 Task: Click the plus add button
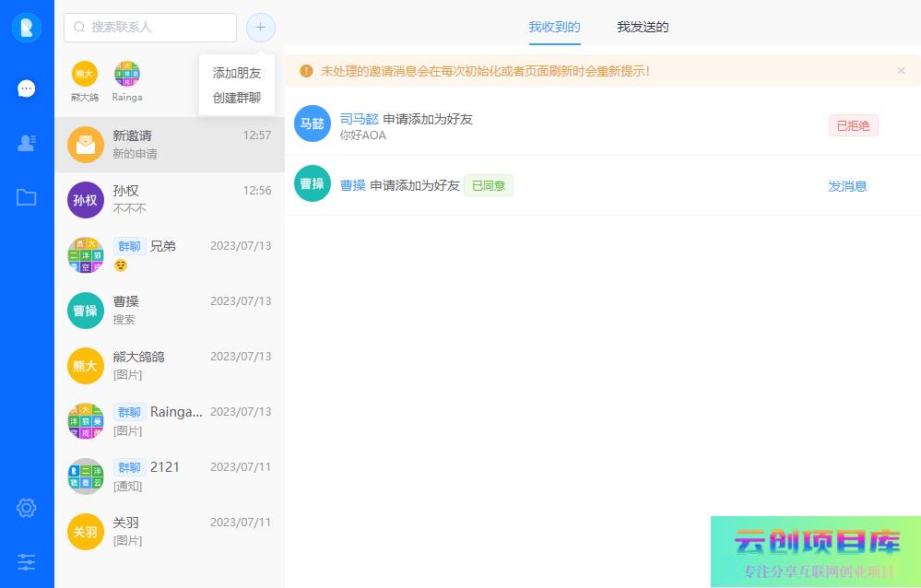click(260, 28)
